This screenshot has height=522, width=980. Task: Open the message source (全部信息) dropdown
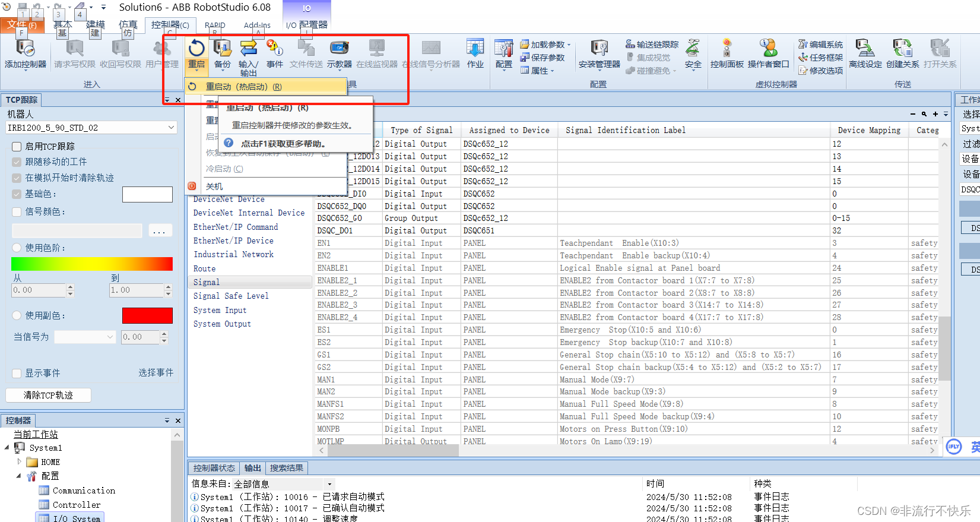point(330,485)
